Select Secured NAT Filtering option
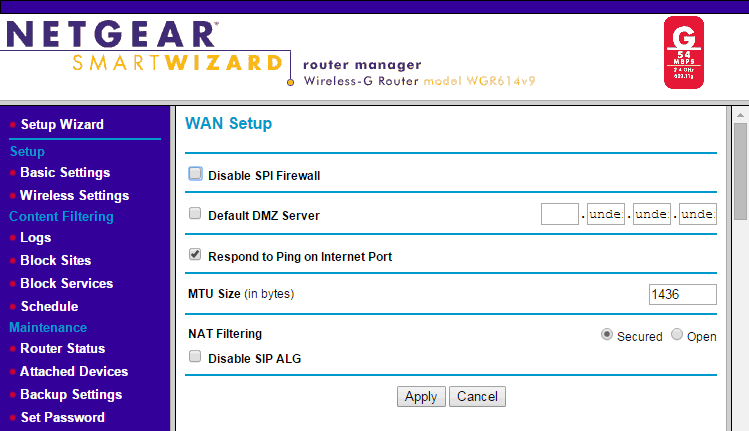 click(607, 335)
